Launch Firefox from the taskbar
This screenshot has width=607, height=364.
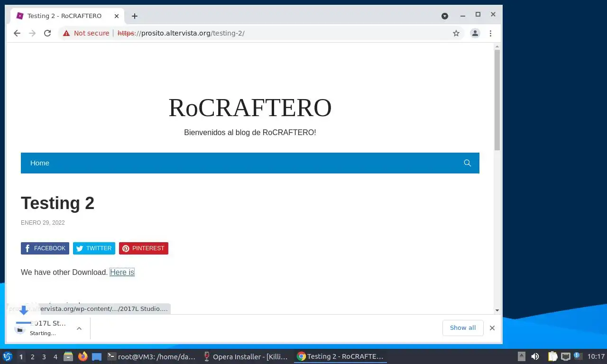point(83,356)
